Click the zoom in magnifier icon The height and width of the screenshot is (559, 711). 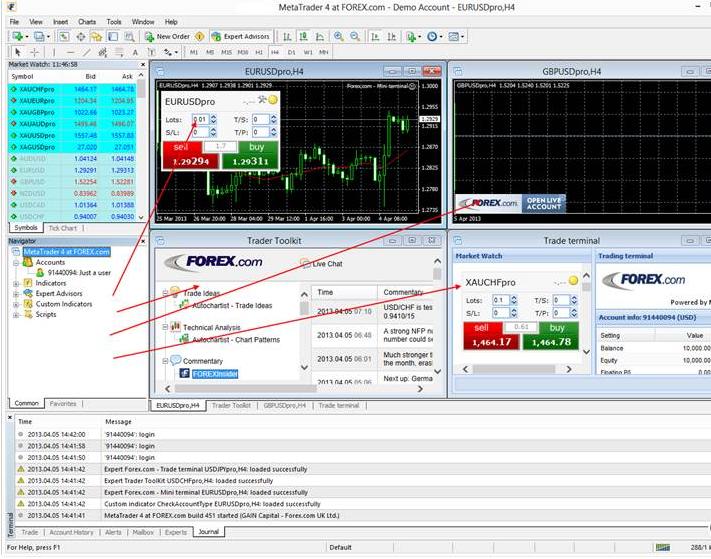tap(339, 37)
